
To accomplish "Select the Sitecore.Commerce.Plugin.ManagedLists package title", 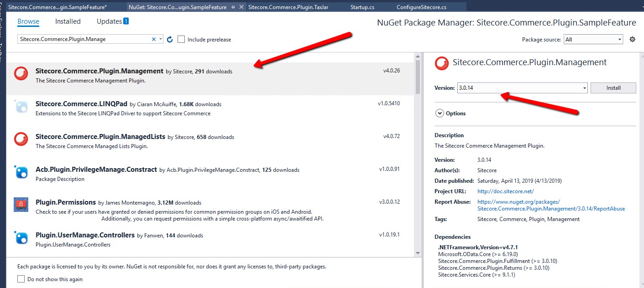I will coord(100,137).
